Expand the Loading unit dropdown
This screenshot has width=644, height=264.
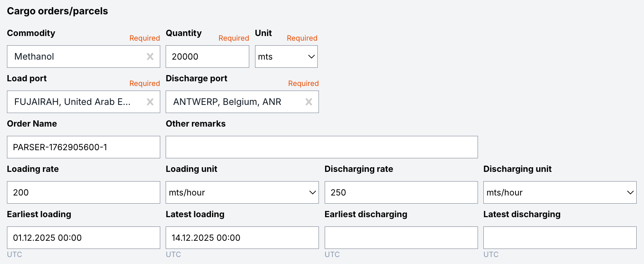pyautogui.click(x=242, y=192)
